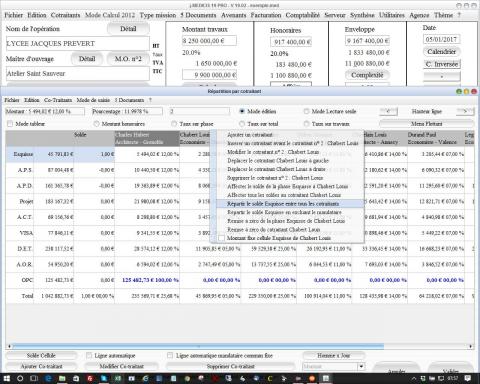The height and width of the screenshot is (384, 480).
Task: Open the Windows Start menu
Action: (x=6, y=379)
